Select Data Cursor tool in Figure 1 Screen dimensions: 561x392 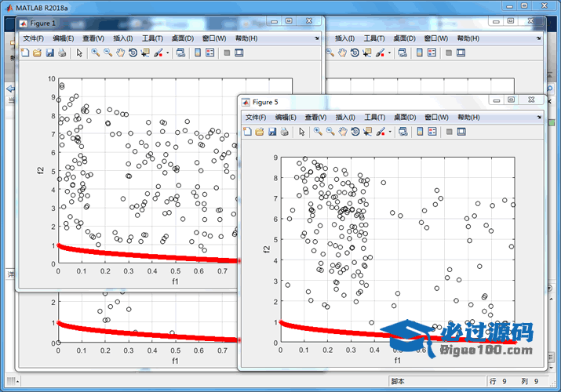click(145, 53)
